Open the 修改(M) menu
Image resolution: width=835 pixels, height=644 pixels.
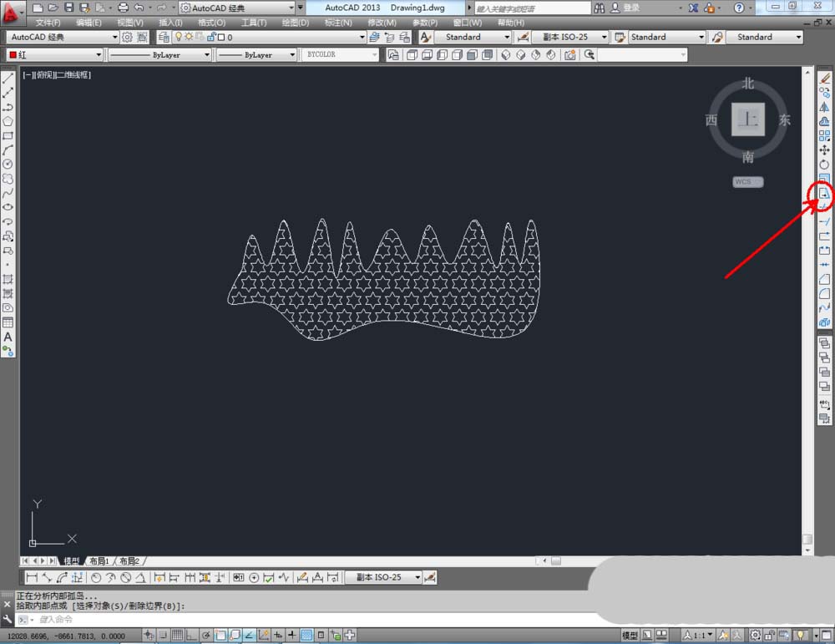tap(382, 23)
